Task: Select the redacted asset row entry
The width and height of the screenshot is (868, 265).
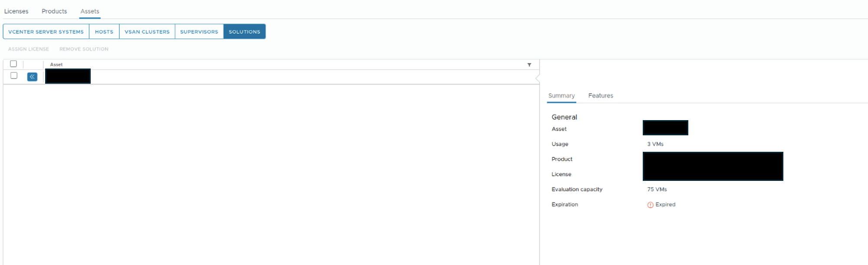Action: coord(68,76)
